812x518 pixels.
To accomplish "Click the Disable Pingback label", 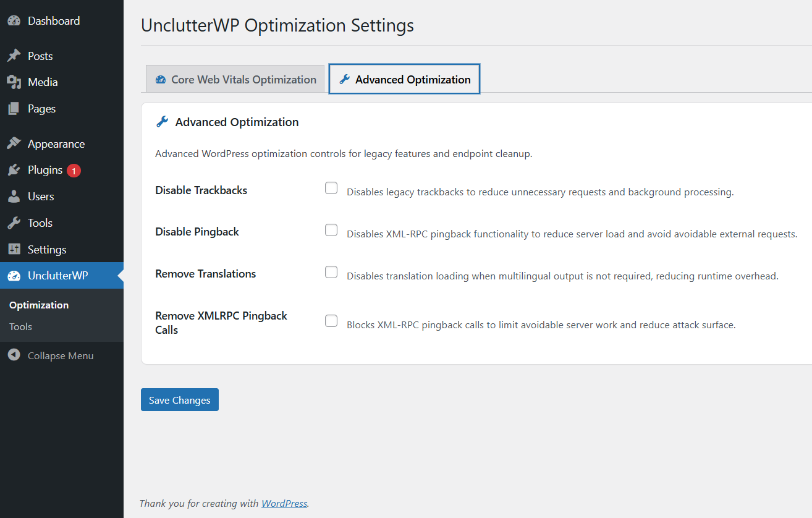I will pos(197,232).
